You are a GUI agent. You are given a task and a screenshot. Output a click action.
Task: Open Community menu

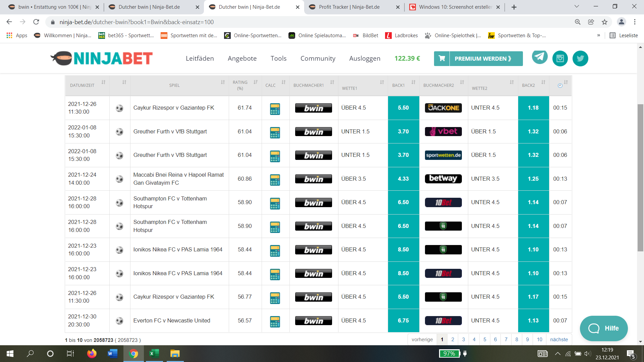click(318, 59)
